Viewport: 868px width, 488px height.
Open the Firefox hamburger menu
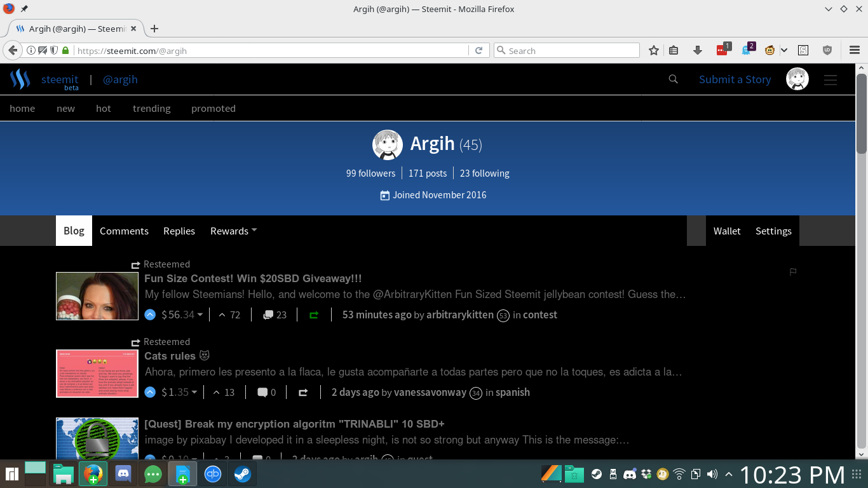click(x=854, y=50)
